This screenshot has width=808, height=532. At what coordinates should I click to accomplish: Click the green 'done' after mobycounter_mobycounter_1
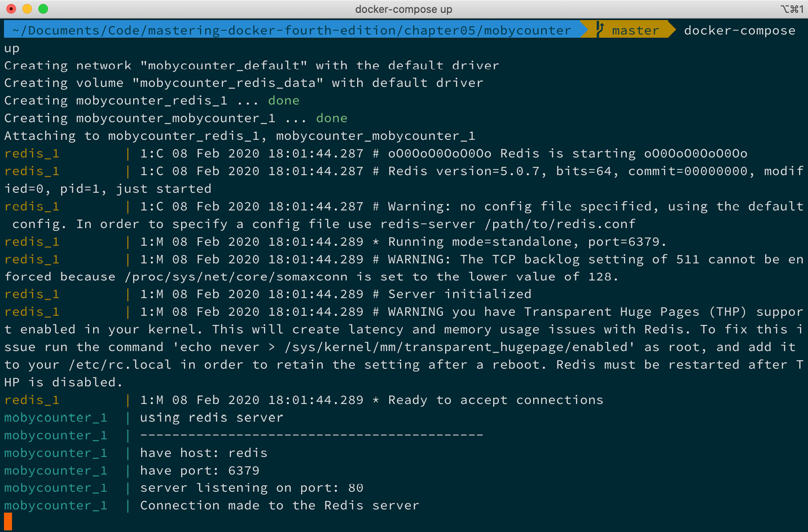(331, 118)
